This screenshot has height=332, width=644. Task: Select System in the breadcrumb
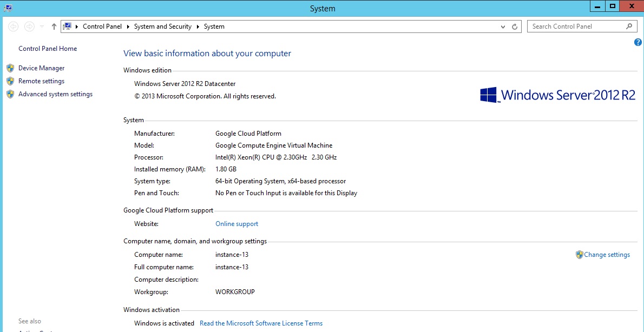click(214, 26)
